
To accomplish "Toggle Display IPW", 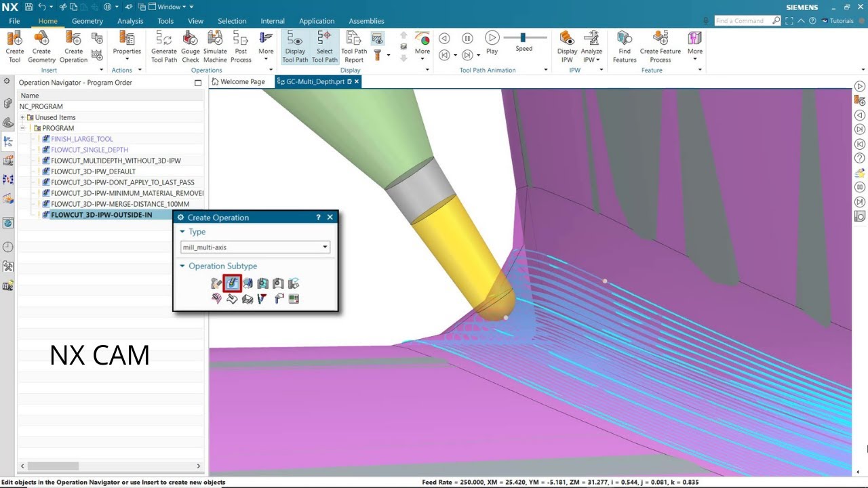I will (567, 47).
